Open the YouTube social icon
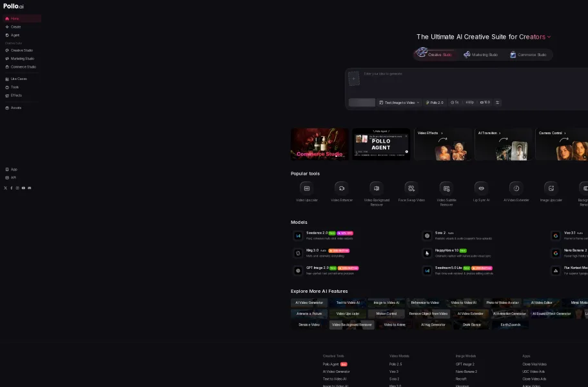The width and height of the screenshot is (588, 387). [23, 188]
